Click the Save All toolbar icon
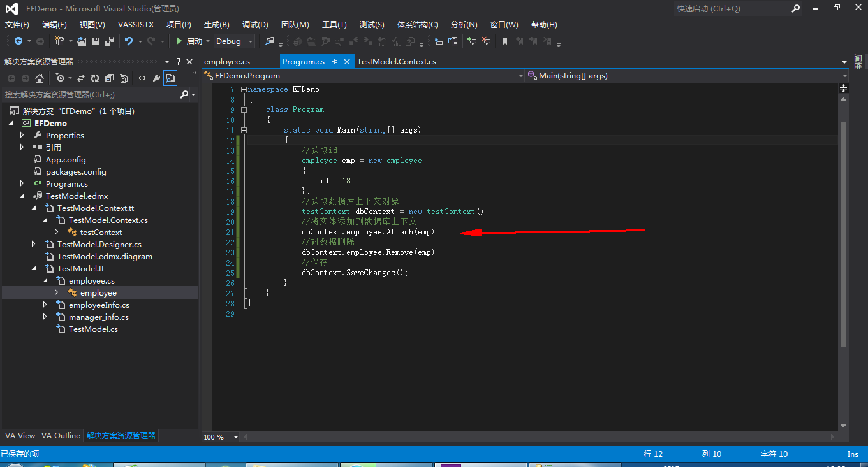Screen dimensions: 868x467 pos(110,41)
